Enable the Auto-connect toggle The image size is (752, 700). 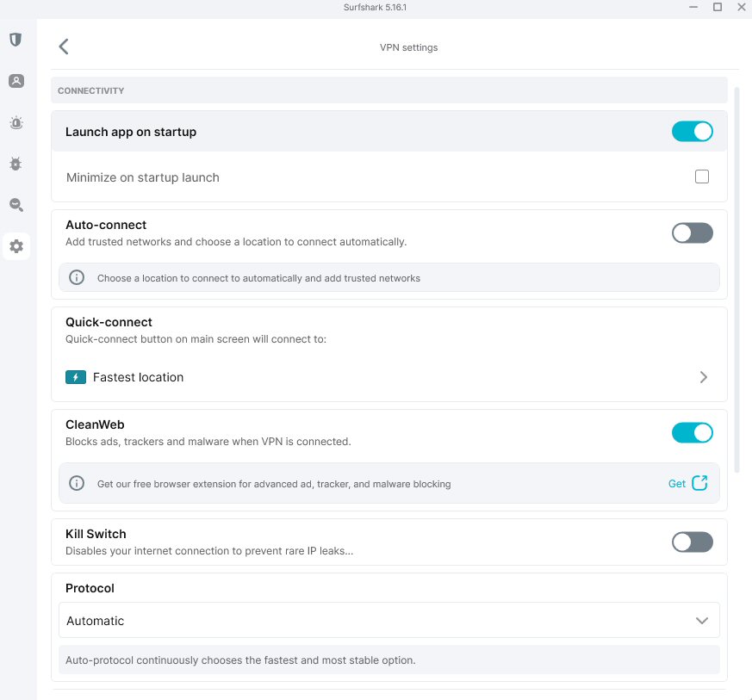click(692, 233)
